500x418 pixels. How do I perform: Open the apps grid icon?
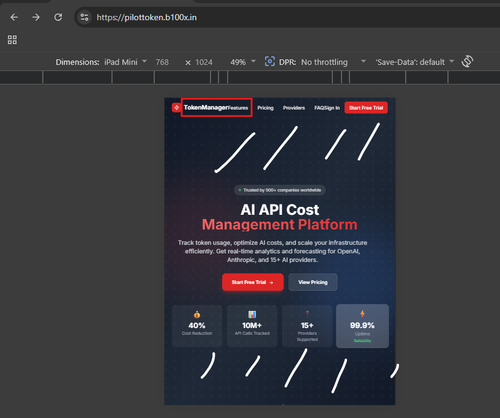12,40
